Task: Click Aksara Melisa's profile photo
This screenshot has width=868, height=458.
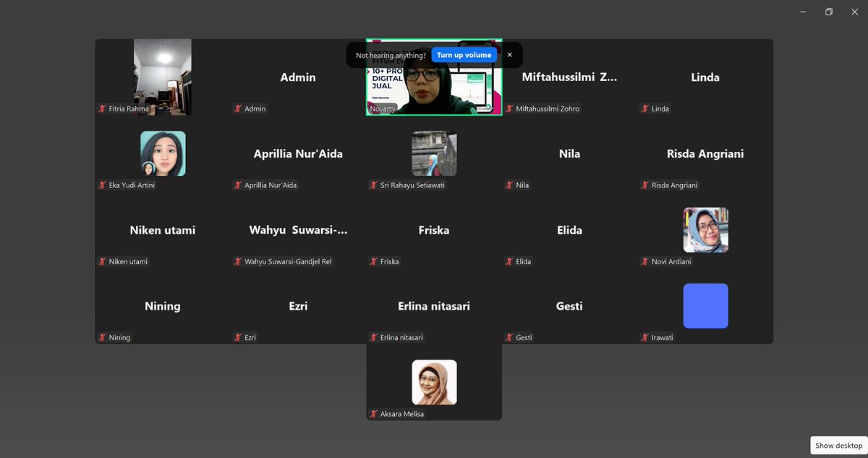Action: coord(434,382)
